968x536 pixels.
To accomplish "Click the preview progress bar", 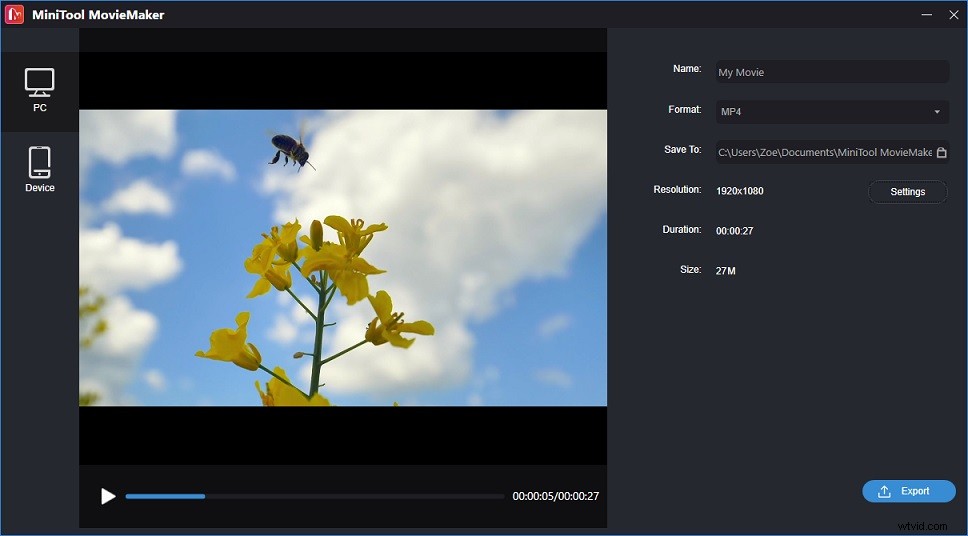I will tap(315, 496).
